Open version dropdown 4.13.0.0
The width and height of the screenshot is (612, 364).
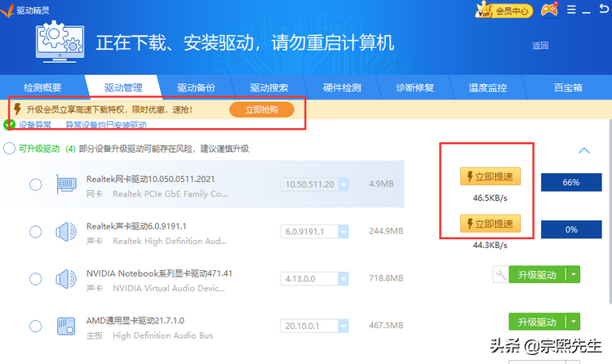344,279
